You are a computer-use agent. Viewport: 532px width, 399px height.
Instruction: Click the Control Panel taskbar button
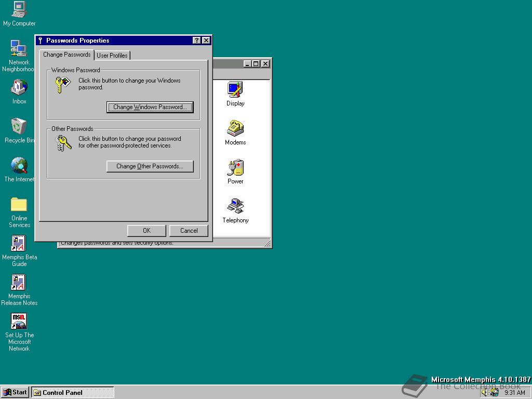(x=73, y=393)
